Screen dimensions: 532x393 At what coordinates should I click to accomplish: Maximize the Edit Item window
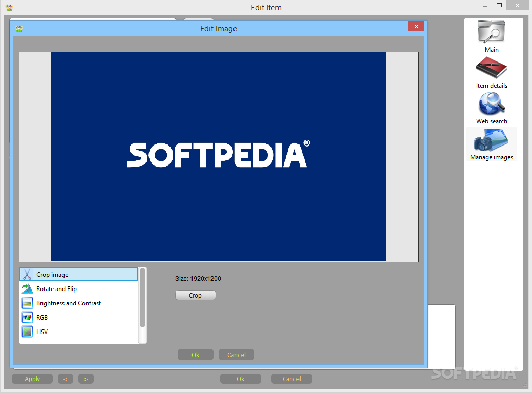coord(499,5)
